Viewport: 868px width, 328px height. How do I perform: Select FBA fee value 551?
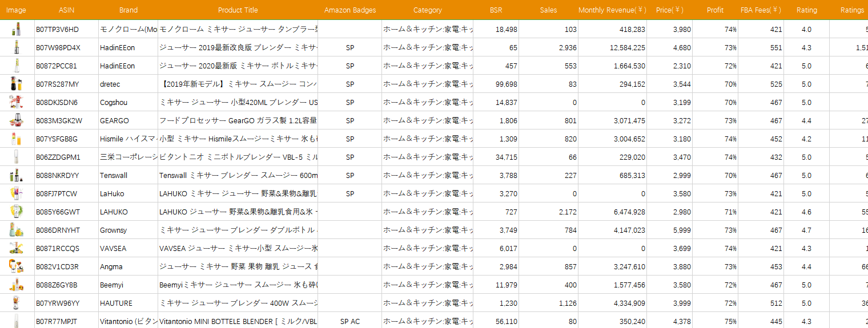click(776, 48)
